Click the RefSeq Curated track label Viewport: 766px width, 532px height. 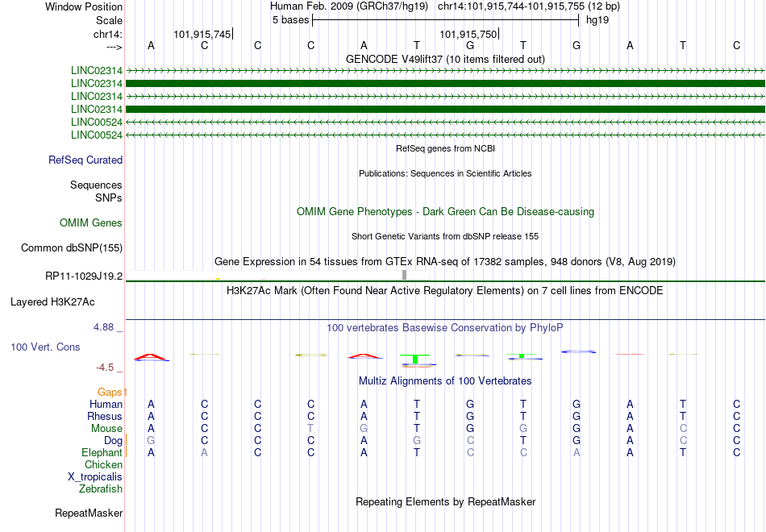(x=85, y=160)
